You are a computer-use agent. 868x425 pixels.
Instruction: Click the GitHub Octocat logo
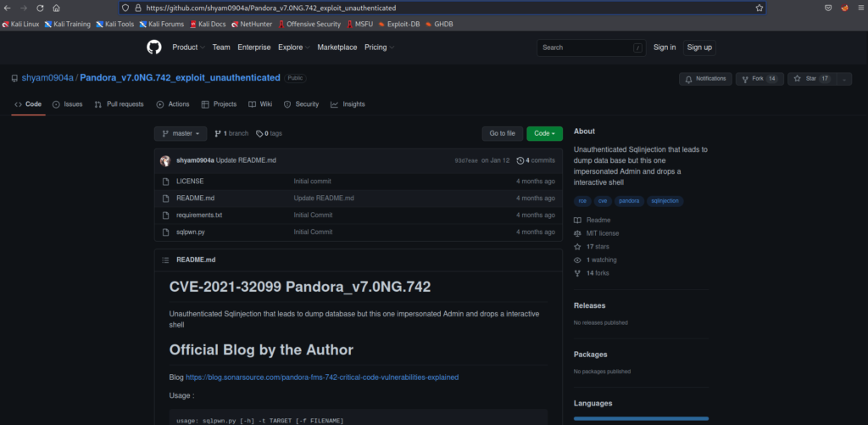(154, 48)
